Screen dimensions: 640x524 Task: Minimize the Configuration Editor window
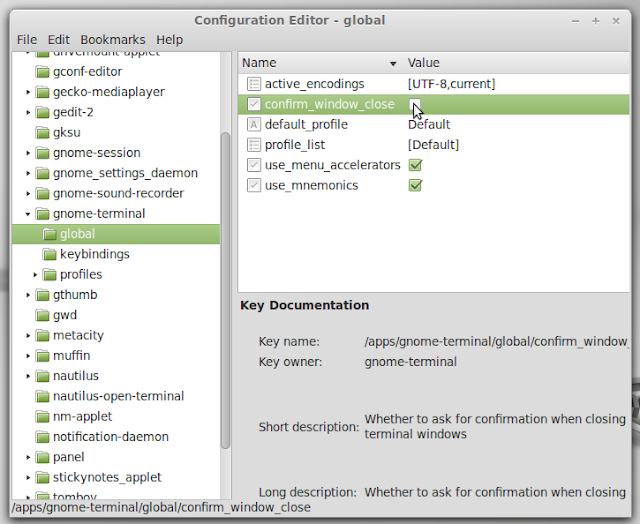[x=576, y=21]
